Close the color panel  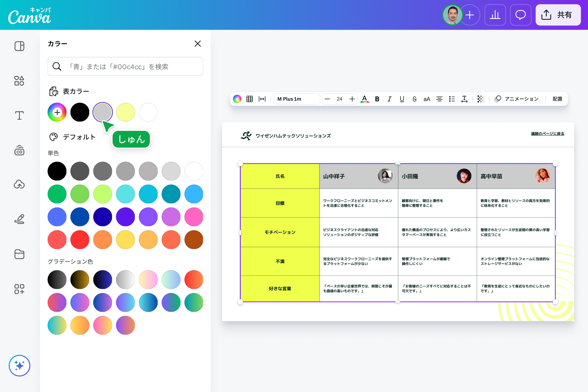pos(198,43)
